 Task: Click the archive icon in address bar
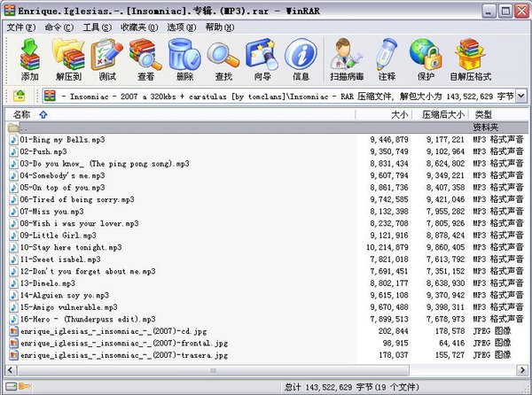coord(50,97)
